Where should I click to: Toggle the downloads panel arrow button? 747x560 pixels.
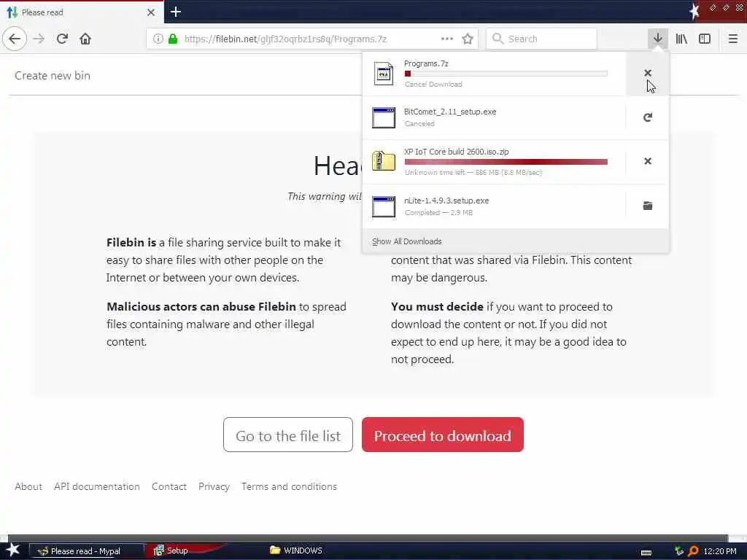tap(657, 39)
